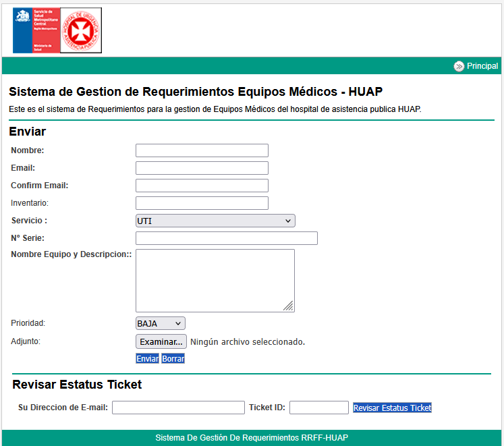
Task: Focus the Email input field
Action: coord(202,168)
